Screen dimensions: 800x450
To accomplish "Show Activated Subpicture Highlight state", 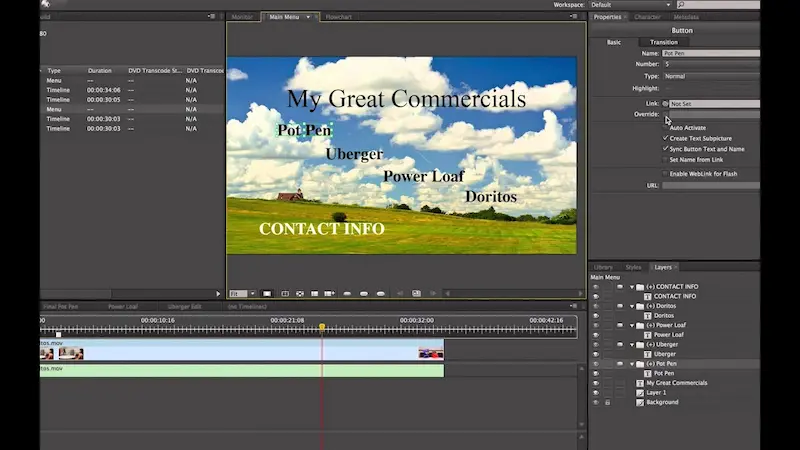I will (x=381, y=293).
